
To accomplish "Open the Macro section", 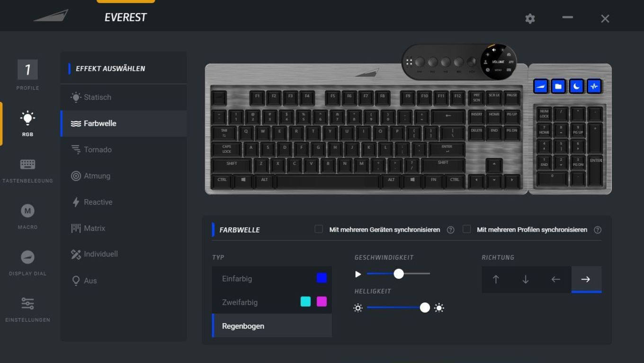I will (x=27, y=217).
